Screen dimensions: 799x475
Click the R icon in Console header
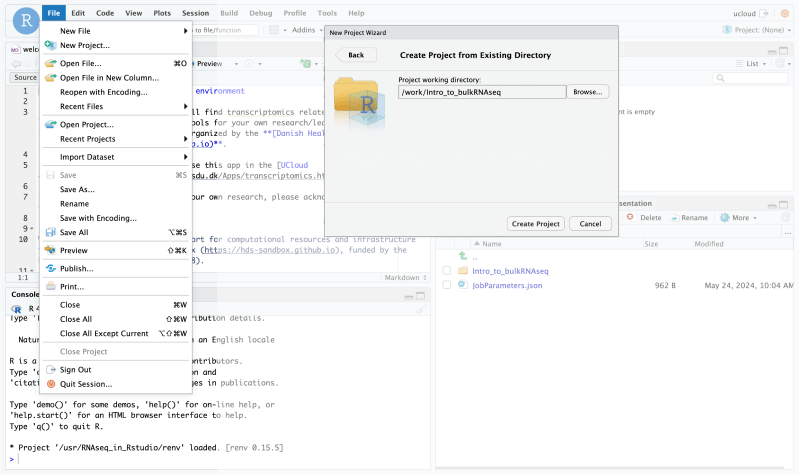coord(17,309)
